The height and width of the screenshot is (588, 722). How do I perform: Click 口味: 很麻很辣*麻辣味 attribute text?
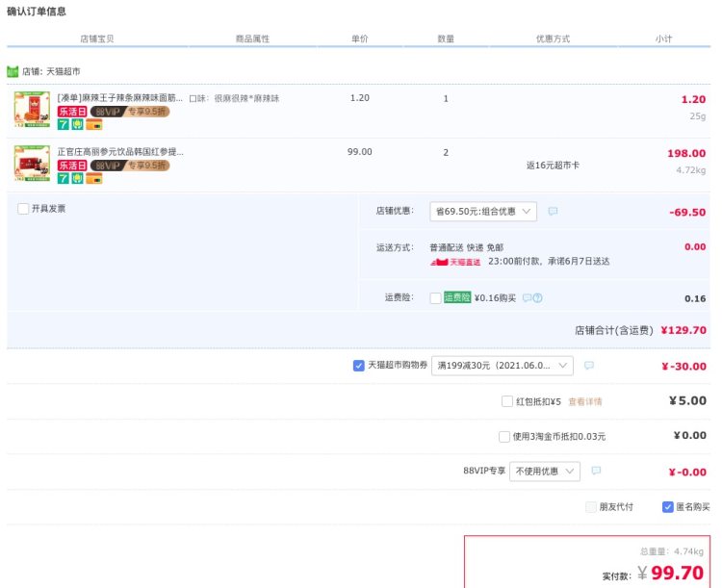pos(234,98)
